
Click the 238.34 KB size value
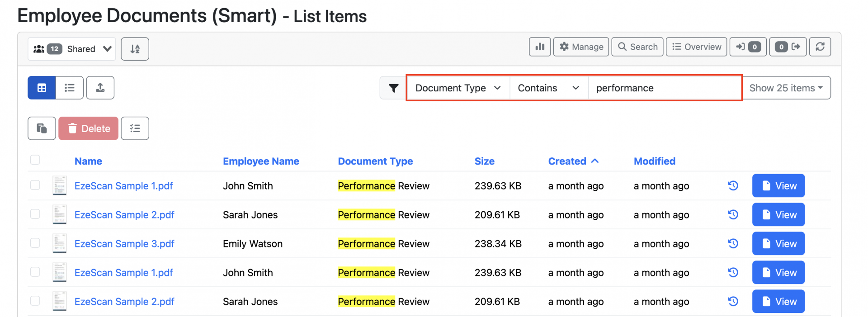point(498,244)
